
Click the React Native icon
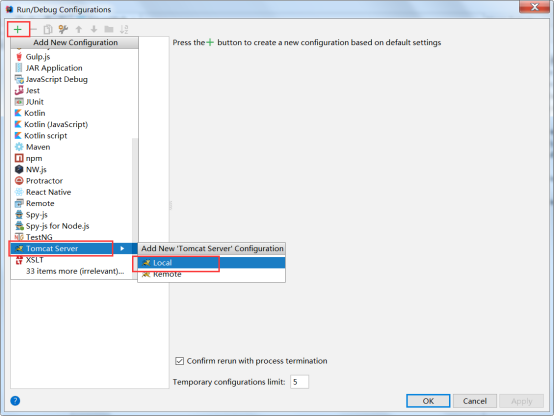(x=19, y=192)
